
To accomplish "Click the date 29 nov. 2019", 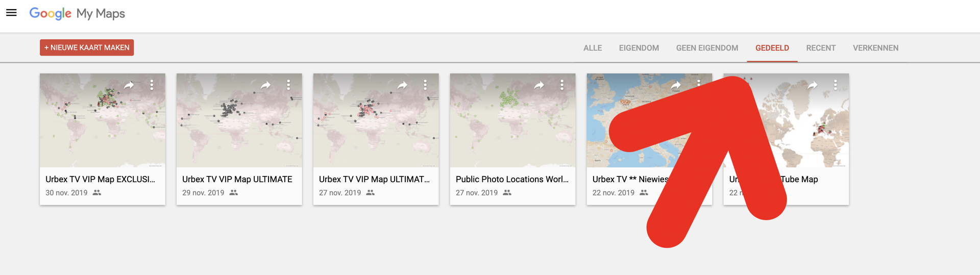I will point(203,193).
